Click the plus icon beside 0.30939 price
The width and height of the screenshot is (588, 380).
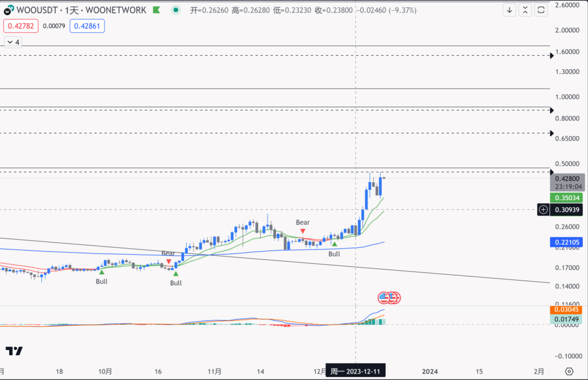click(543, 210)
